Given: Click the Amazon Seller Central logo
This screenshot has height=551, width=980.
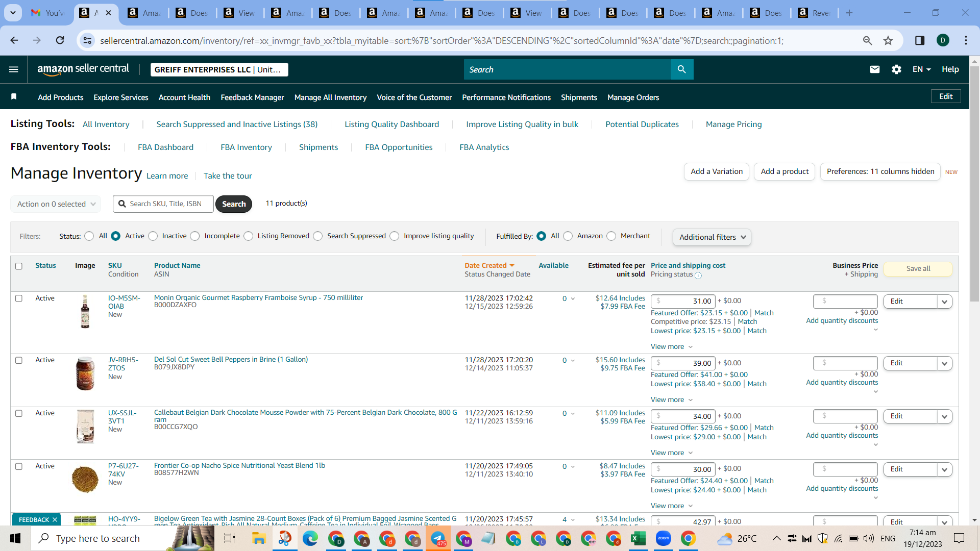Looking at the screenshot, I should (x=83, y=69).
